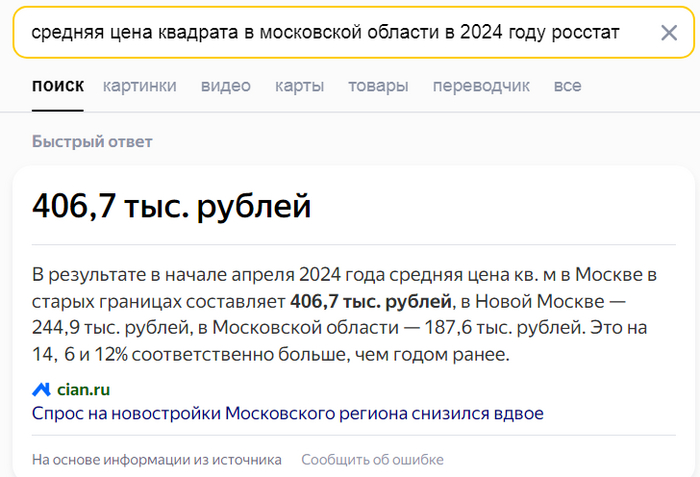Select the «поиск» tab

point(58,86)
